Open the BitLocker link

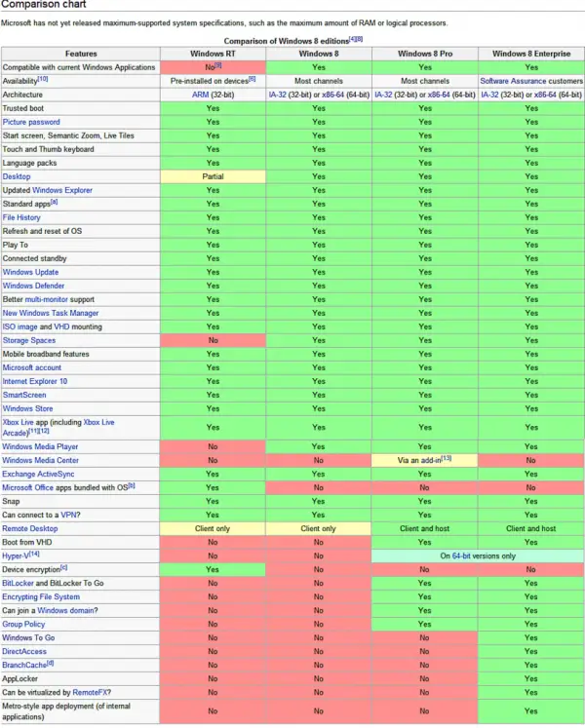pyautogui.click(x=18, y=583)
